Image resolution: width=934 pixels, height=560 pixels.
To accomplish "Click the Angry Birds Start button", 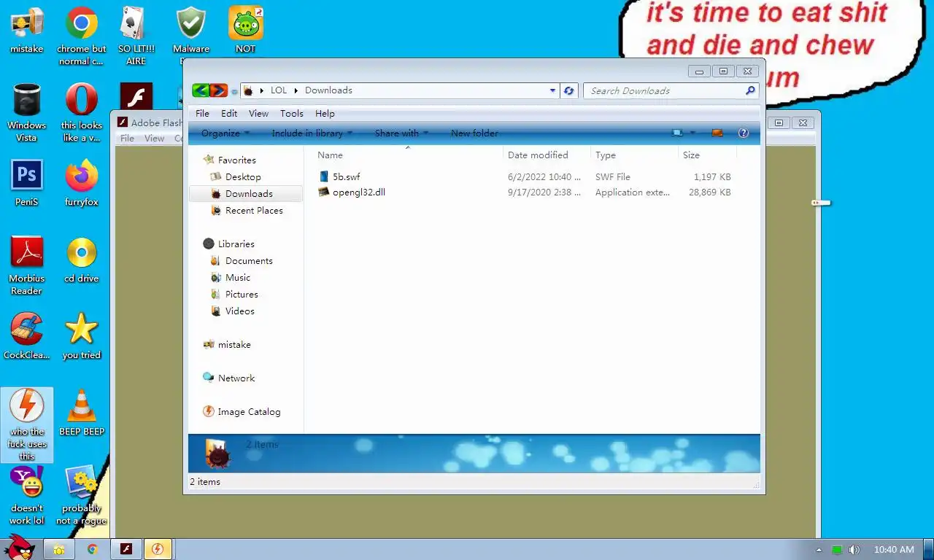I will [19, 547].
